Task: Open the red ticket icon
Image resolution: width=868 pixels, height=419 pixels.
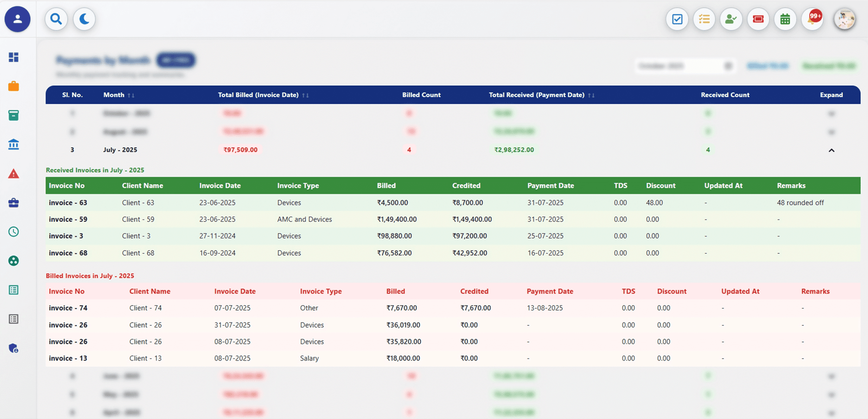Action: coord(758,20)
